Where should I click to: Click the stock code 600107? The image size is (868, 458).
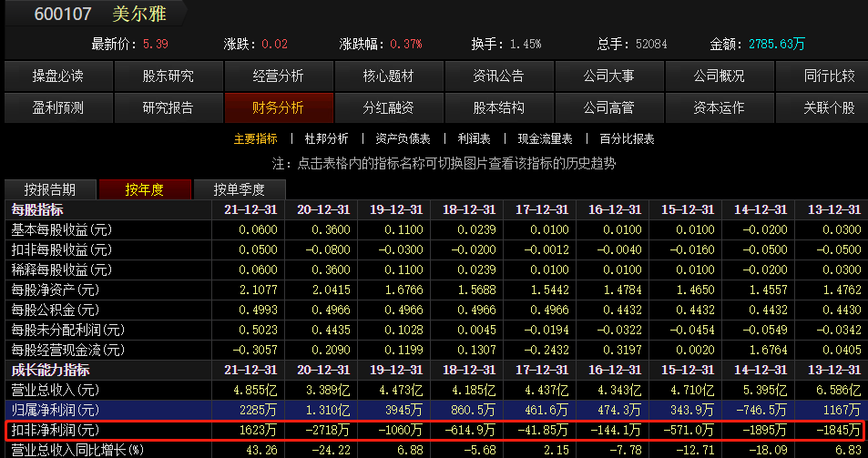coord(63,14)
